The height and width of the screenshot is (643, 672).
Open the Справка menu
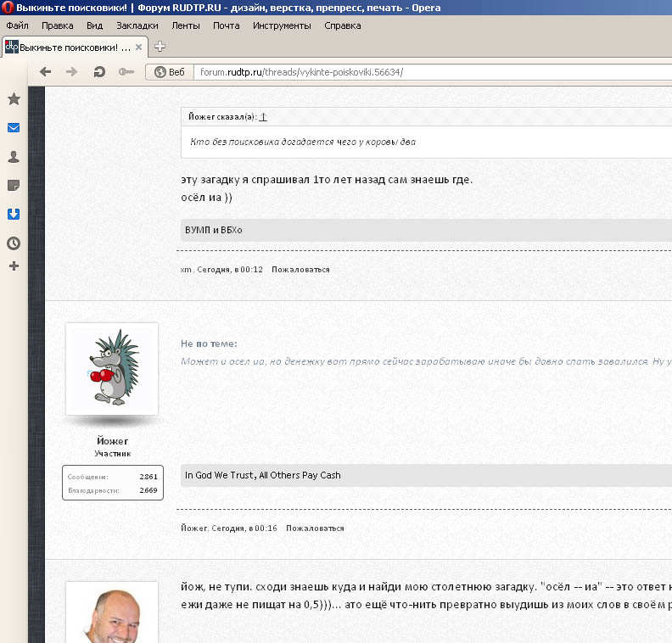343,25
